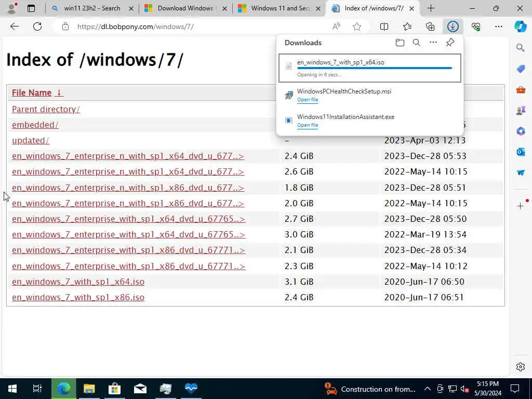532x399 pixels.
Task: Open the notification center icon
Action: (x=515, y=389)
